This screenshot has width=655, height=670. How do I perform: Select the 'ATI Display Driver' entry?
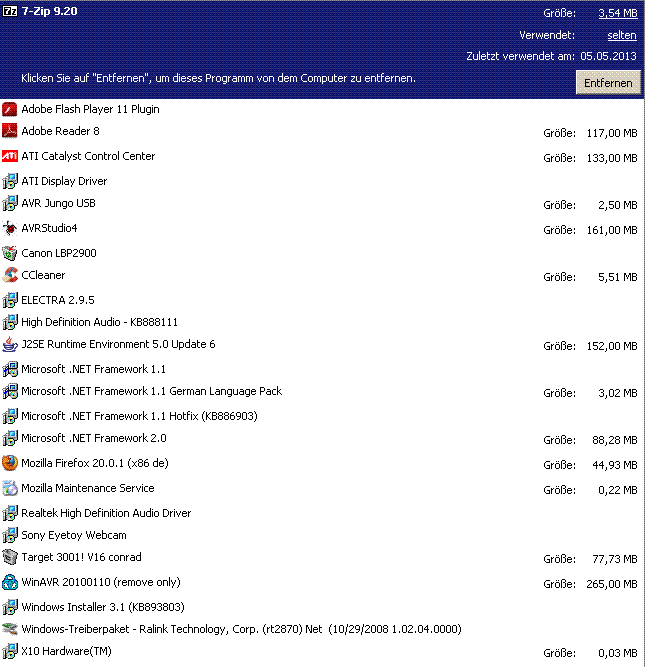[x=64, y=181]
